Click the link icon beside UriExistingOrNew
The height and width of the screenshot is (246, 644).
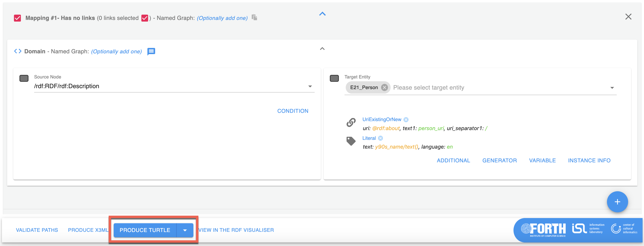pyautogui.click(x=351, y=122)
